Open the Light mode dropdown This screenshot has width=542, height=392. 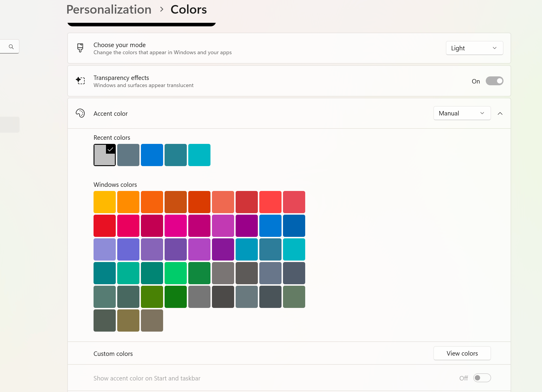(x=474, y=48)
